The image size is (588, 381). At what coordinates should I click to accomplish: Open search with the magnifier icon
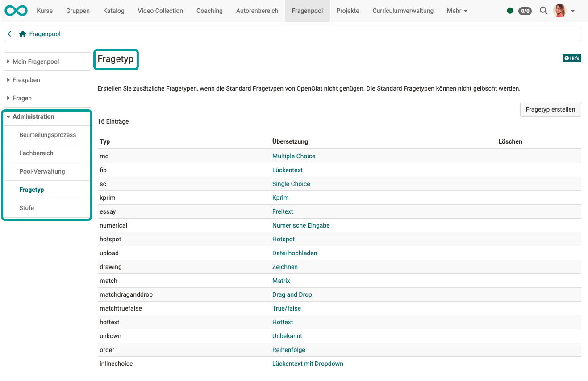pyautogui.click(x=543, y=10)
